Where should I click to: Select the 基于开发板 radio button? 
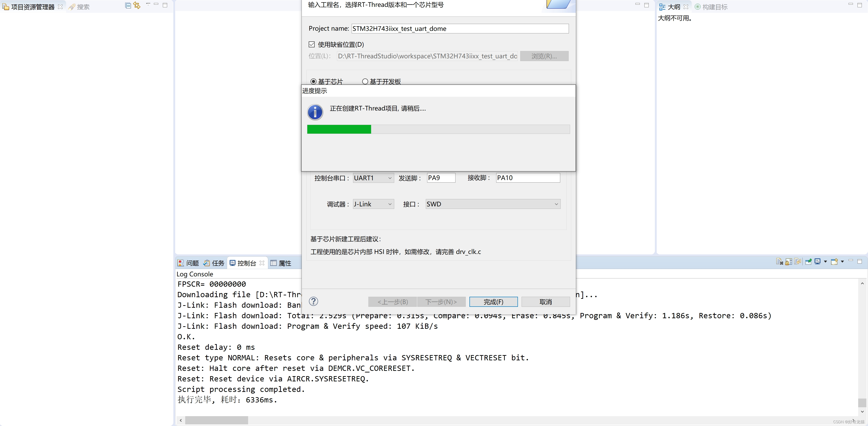click(365, 81)
